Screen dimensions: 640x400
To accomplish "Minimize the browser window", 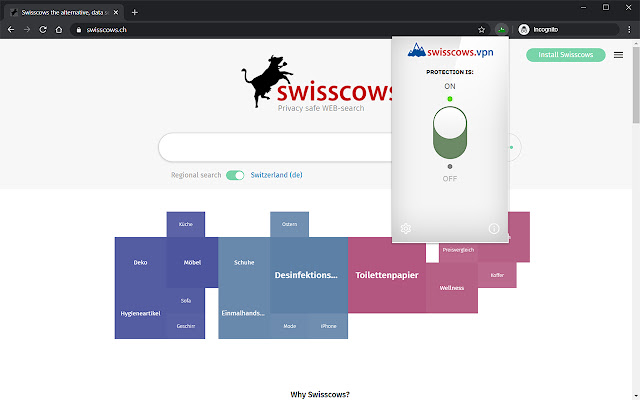I will (583, 7).
